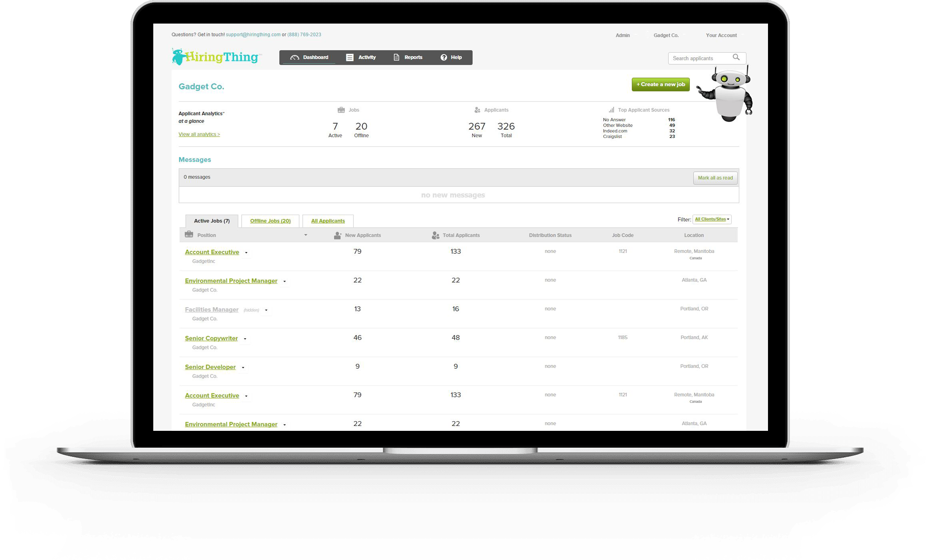This screenshot has width=928, height=560.
Task: Click the 20 Offline jobs count
Action: tap(361, 126)
